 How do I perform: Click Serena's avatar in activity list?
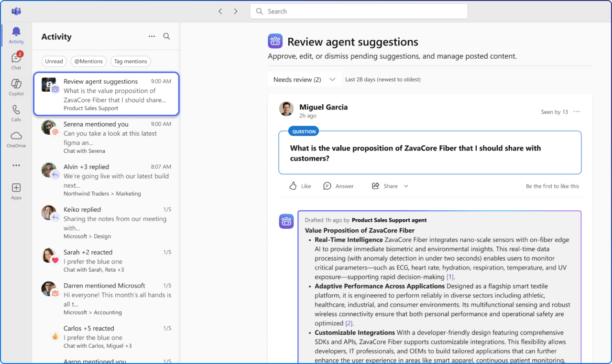(x=48, y=127)
